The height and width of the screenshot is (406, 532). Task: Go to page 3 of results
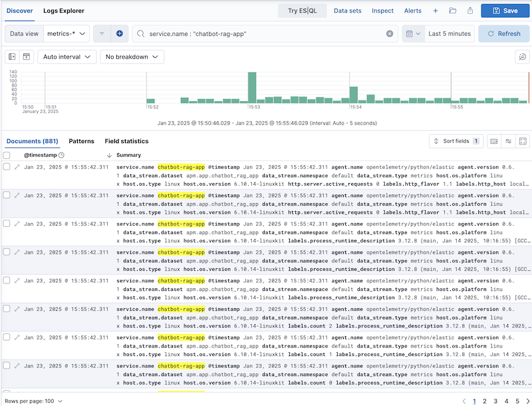tap(495, 401)
